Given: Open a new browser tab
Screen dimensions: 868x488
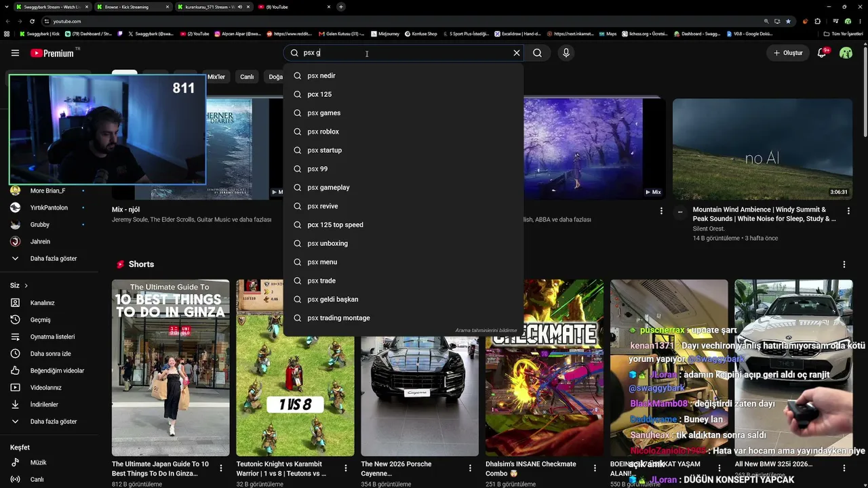Looking at the screenshot, I should 341,7.
